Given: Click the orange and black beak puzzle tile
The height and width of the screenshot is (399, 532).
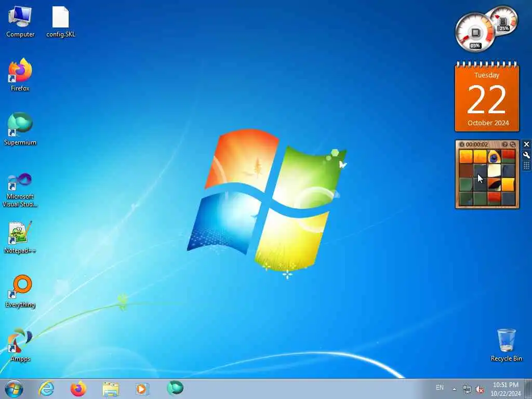Looking at the screenshot, I should pyautogui.click(x=494, y=184).
